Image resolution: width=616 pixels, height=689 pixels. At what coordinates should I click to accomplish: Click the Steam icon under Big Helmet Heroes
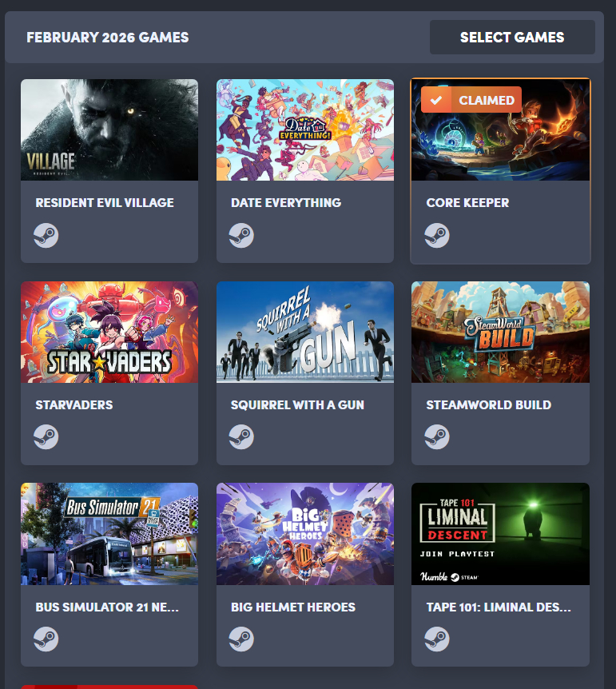[x=241, y=639]
